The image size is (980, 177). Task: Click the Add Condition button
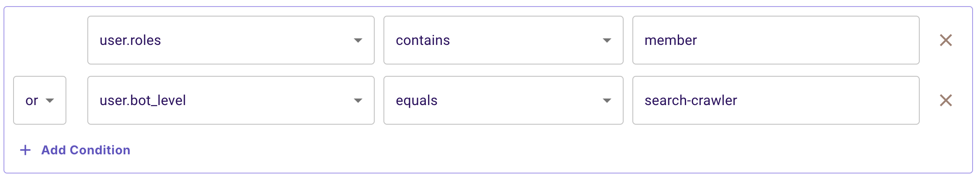tap(86, 150)
